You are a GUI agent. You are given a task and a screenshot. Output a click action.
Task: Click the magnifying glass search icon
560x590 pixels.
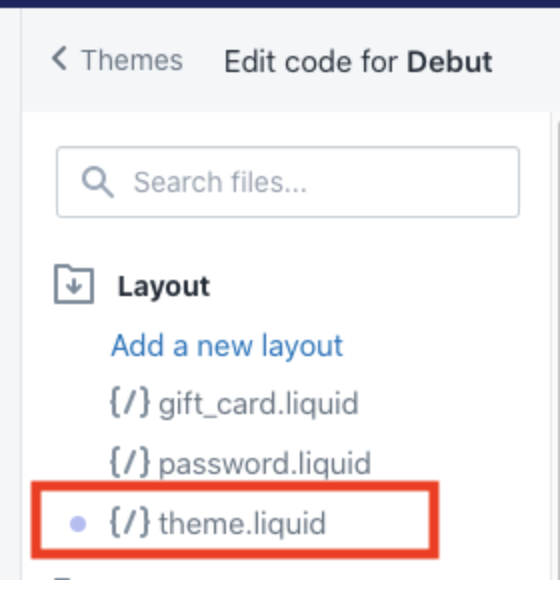coord(97,182)
